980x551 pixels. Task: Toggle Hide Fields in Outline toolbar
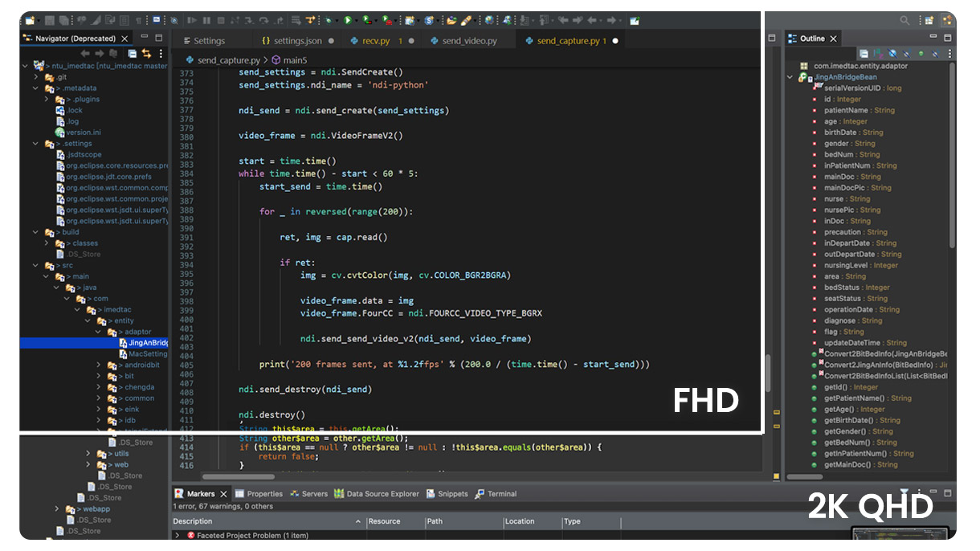point(893,54)
